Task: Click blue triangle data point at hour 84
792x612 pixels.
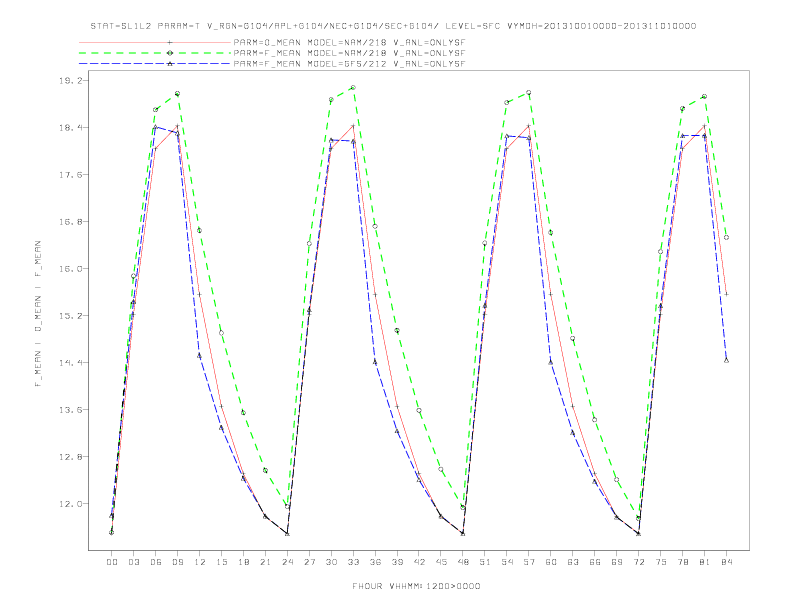Action: point(726,361)
